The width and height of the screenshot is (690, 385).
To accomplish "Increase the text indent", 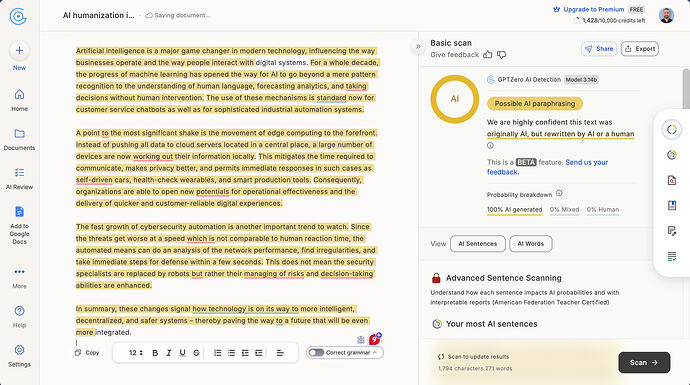I will point(259,353).
